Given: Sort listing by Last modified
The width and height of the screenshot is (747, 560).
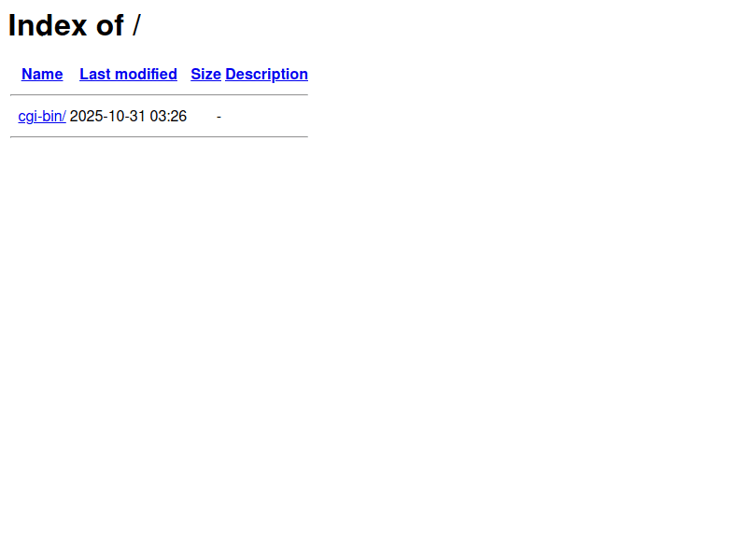Looking at the screenshot, I should (x=128, y=75).
